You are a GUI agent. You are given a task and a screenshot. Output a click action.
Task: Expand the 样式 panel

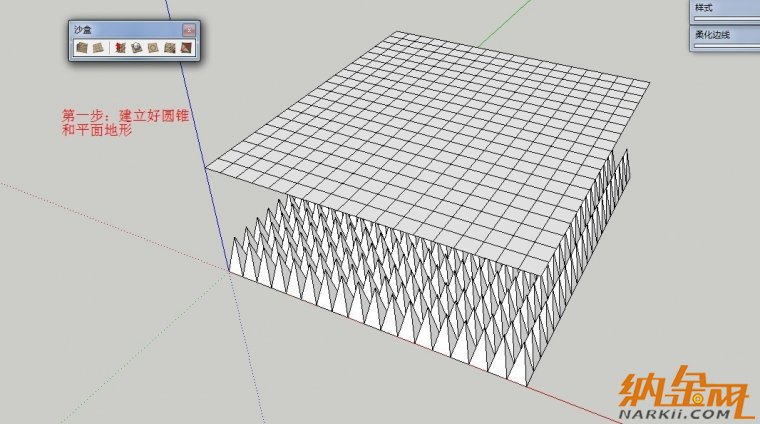coord(726,9)
